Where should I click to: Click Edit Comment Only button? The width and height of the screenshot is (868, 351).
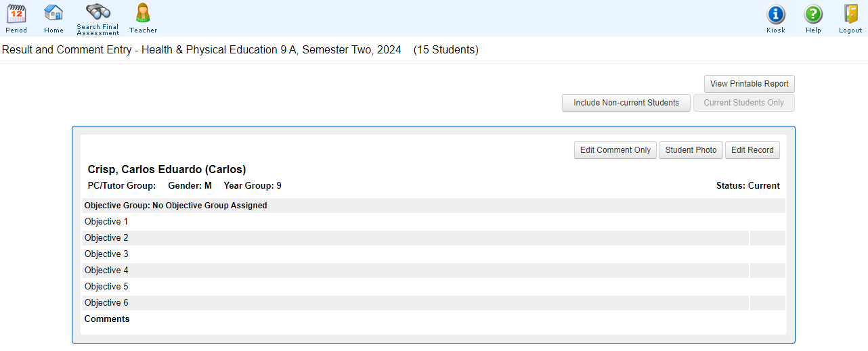[615, 150]
